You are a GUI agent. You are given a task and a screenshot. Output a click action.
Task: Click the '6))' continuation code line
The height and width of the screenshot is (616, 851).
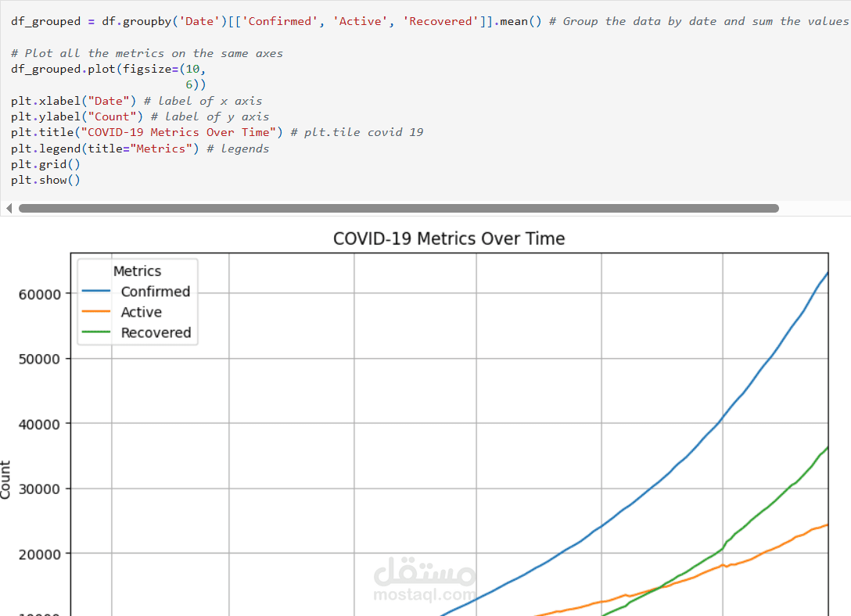[196, 84]
